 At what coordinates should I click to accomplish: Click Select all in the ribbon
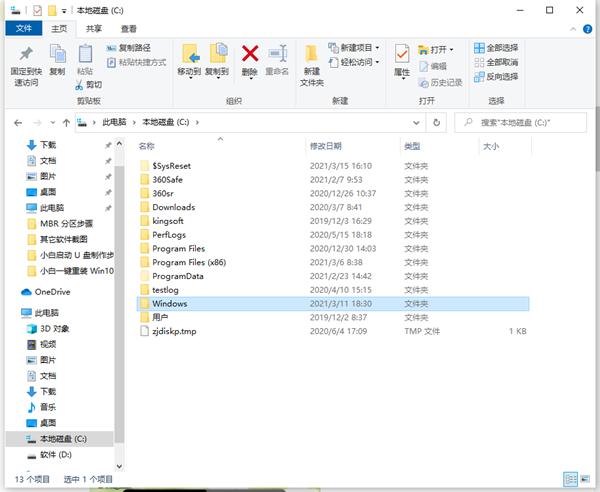point(496,48)
